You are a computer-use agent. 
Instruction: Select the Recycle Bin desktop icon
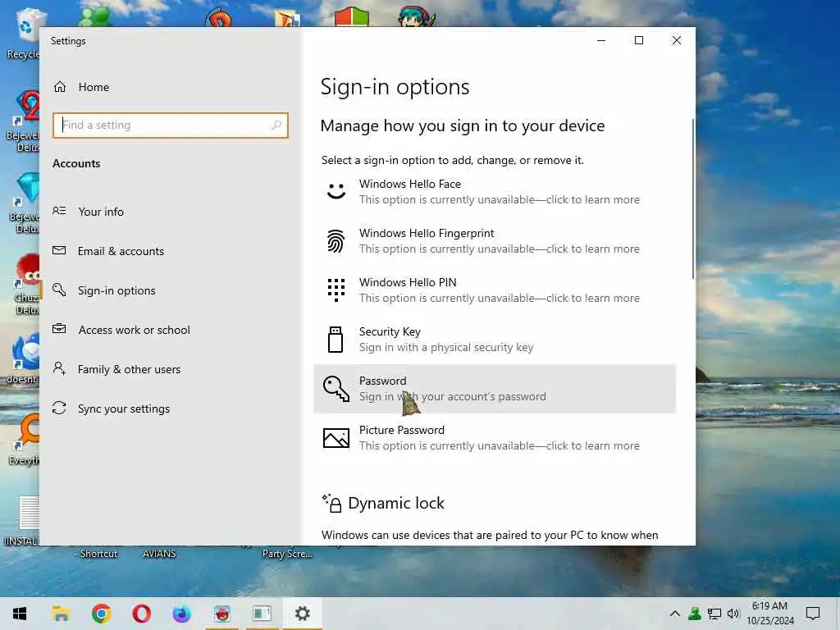[23, 33]
